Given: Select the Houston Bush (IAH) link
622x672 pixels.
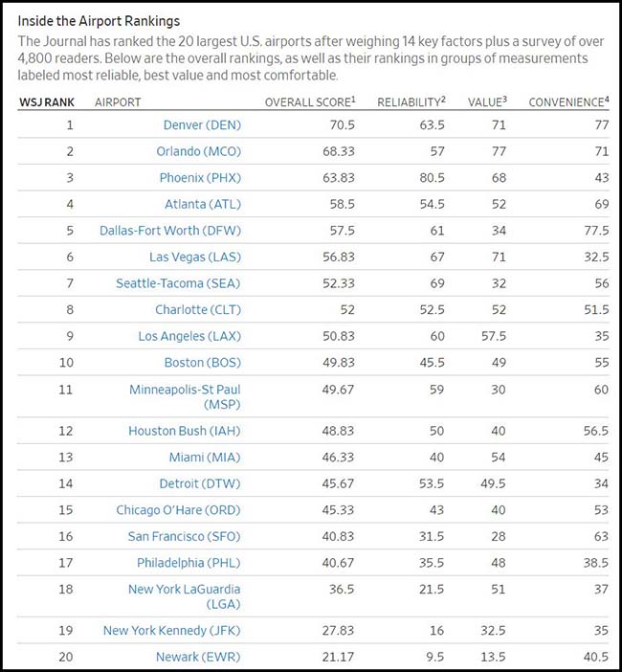Looking at the screenshot, I should point(179,431).
